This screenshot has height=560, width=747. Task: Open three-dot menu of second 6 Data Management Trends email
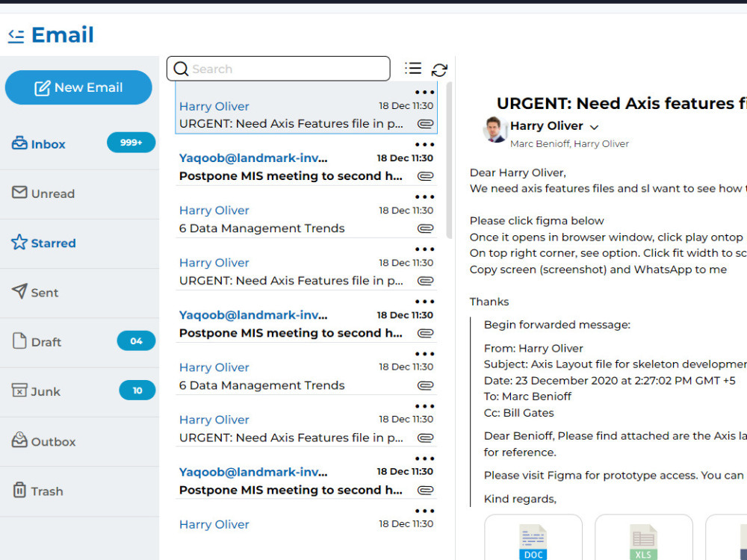pyautogui.click(x=424, y=354)
